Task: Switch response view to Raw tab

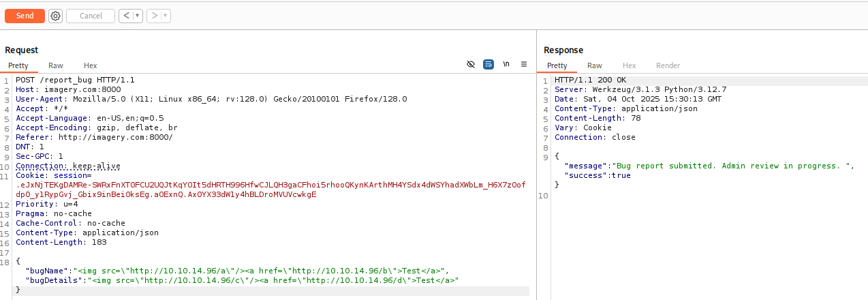Action: coord(595,65)
